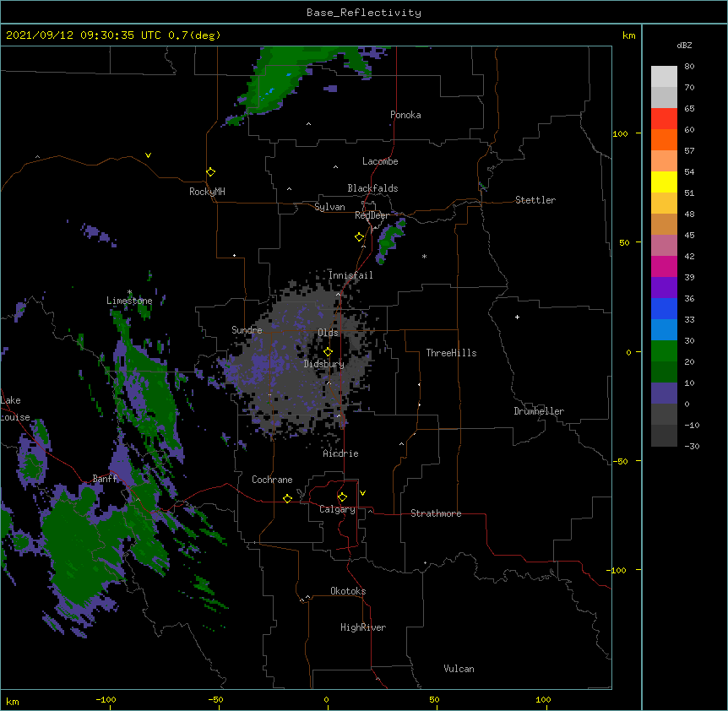Screen dimensions: 728x711
Task: Click the dBZ legend heading
Action: pyautogui.click(x=684, y=45)
